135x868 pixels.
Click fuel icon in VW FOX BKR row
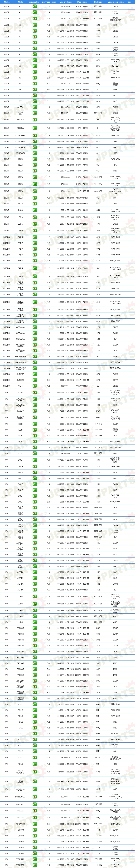[34, 453]
